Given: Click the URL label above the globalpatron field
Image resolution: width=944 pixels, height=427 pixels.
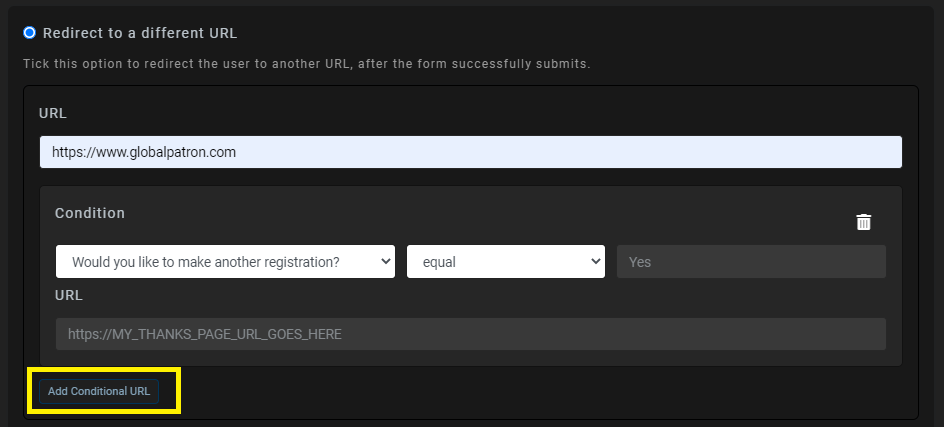Looking at the screenshot, I should coord(52,113).
